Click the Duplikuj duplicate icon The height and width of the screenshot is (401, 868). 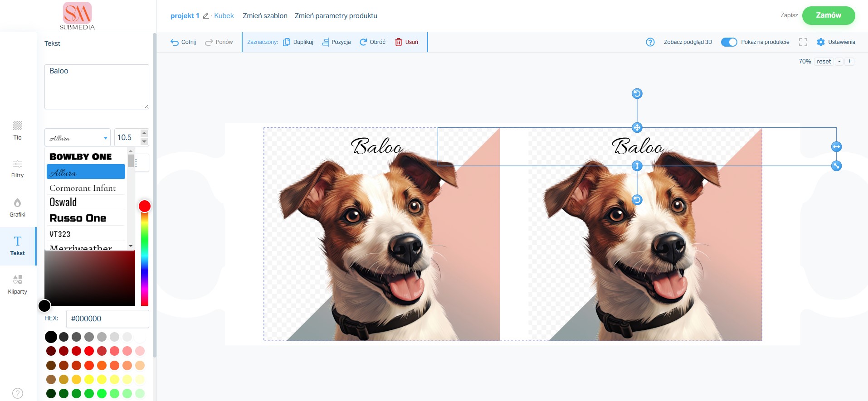coord(287,42)
